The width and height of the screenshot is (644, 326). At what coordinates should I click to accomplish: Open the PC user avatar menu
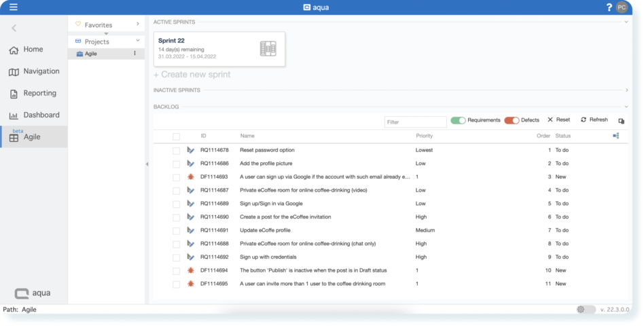click(x=622, y=7)
